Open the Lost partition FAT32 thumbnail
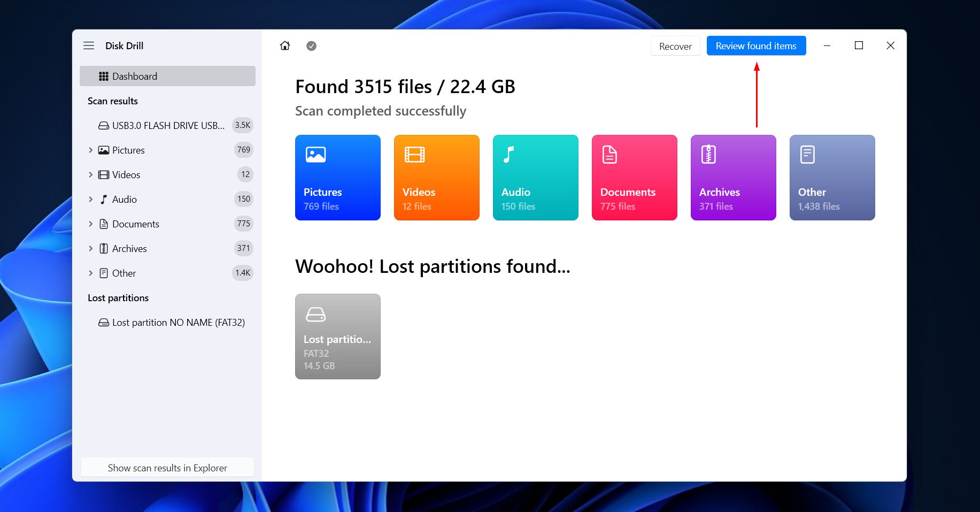Viewport: 980px width, 512px height. 337,336
